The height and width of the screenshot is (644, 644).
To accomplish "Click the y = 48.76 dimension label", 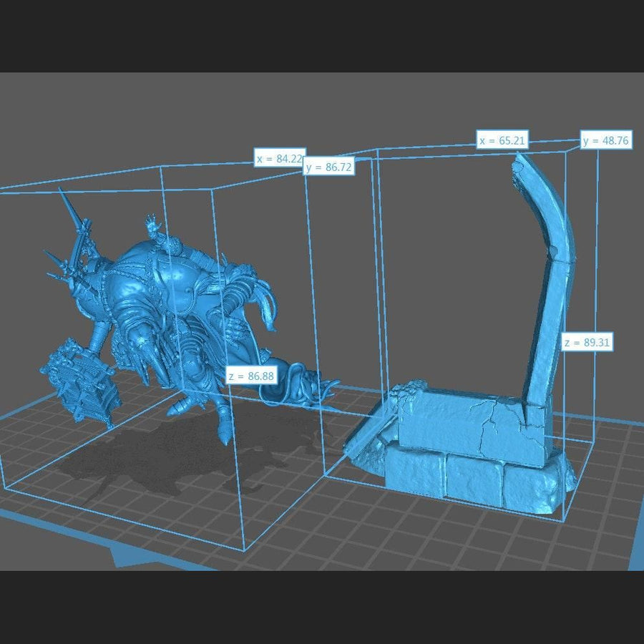I will coord(605,140).
